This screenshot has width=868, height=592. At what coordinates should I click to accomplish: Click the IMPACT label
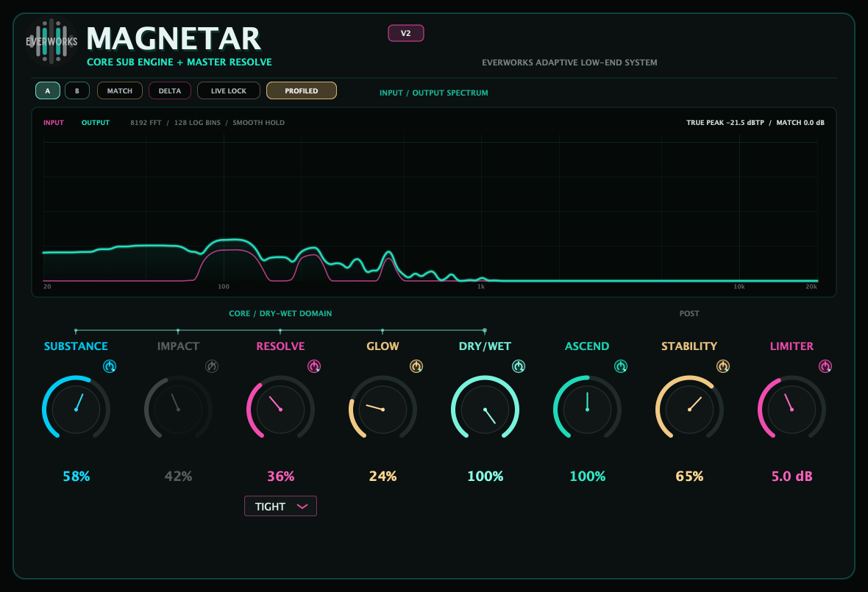pyautogui.click(x=178, y=346)
